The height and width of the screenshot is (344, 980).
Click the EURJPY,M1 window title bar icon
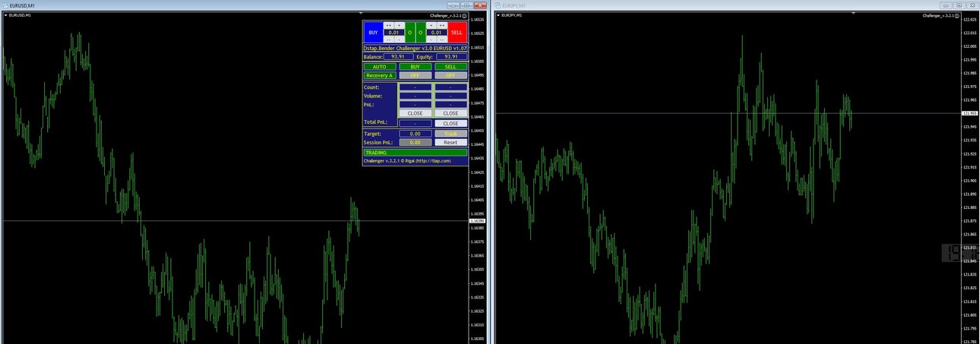(499, 5)
